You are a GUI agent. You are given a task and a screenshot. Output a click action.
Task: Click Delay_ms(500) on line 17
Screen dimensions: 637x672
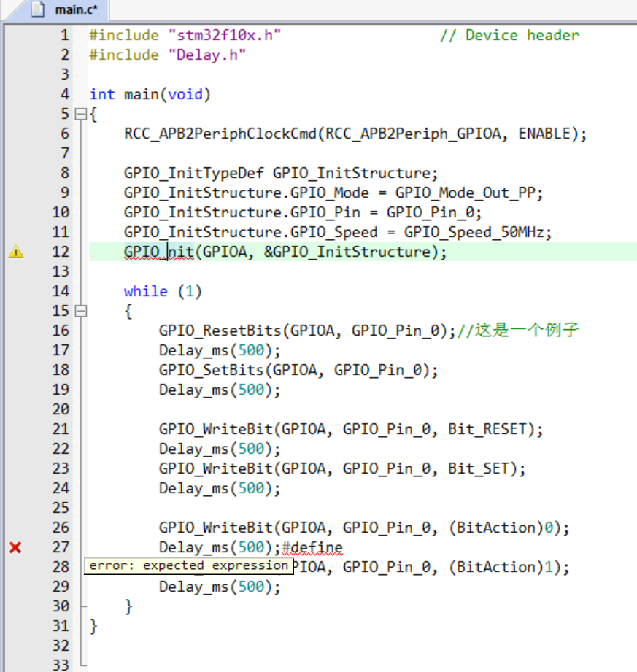[216, 350]
